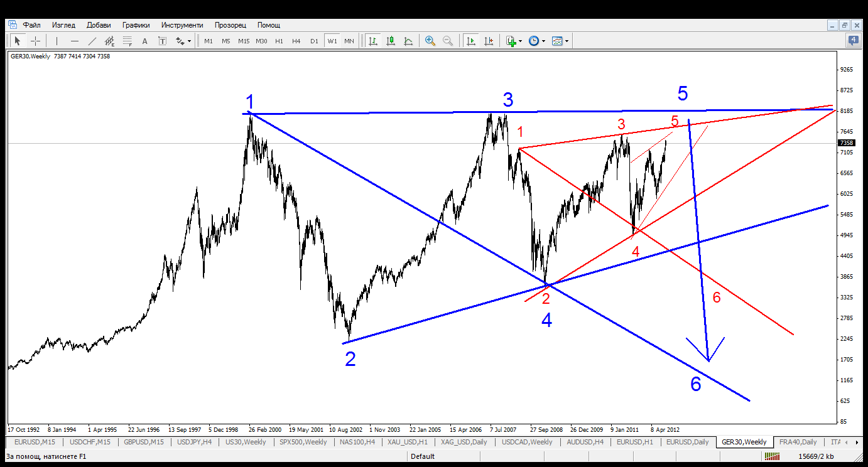Set timeframe to D1

pos(314,41)
